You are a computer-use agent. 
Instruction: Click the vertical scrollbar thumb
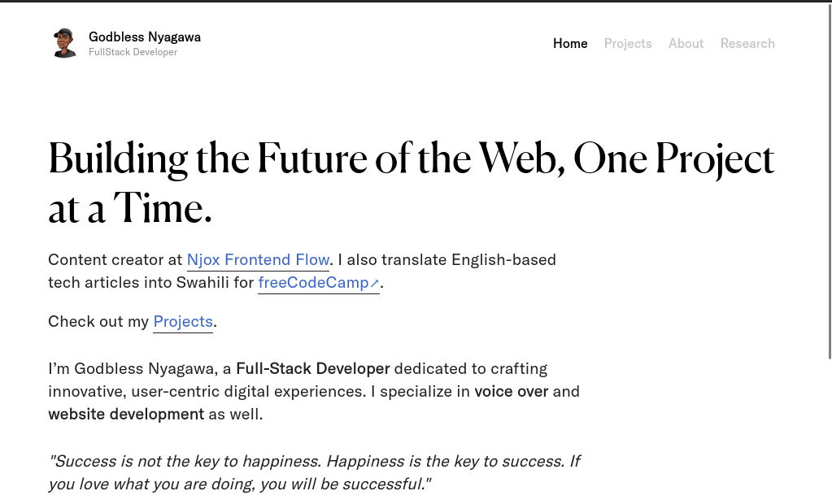pyautogui.click(x=830, y=180)
